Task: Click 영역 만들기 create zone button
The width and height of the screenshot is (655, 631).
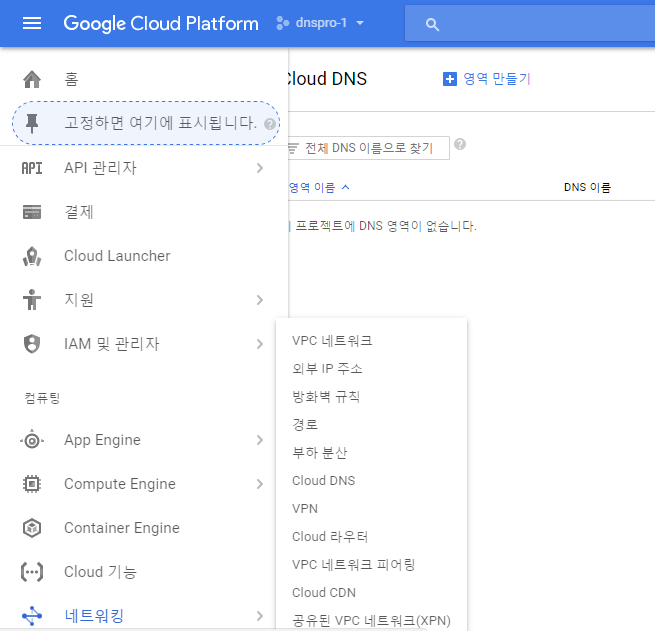Action: coord(487,79)
